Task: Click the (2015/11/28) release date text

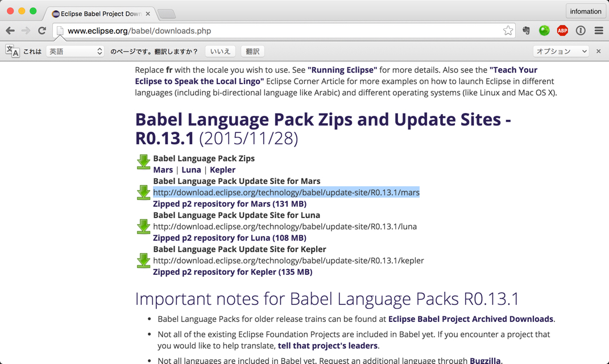Action: (248, 139)
